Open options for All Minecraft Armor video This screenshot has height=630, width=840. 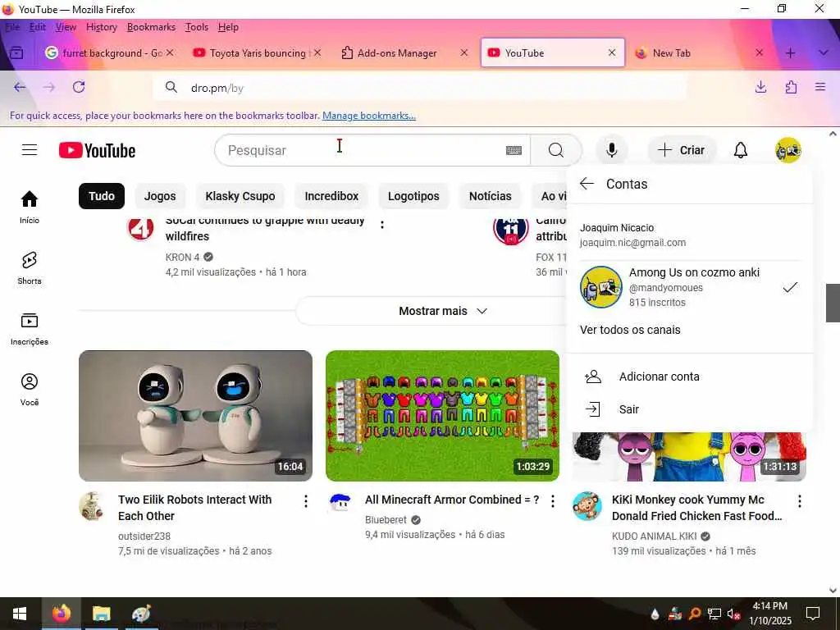(x=552, y=501)
